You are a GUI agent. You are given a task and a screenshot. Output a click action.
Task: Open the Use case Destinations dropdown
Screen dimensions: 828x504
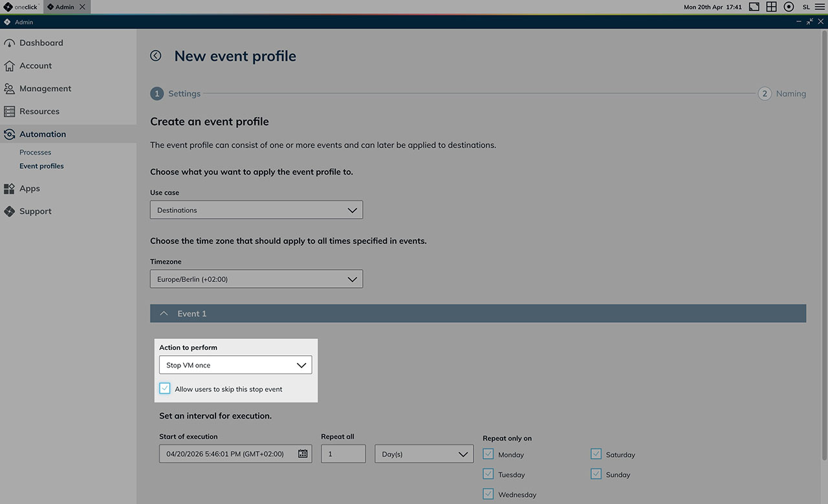coord(256,210)
